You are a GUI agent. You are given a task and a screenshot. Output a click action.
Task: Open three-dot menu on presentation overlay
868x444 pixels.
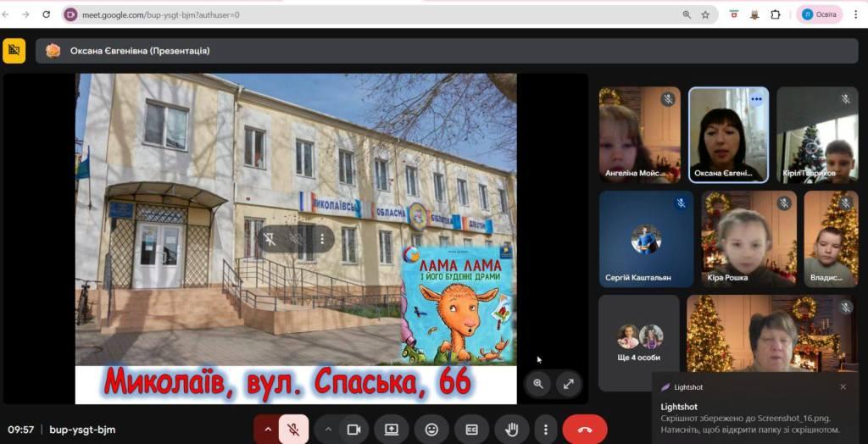click(x=322, y=240)
